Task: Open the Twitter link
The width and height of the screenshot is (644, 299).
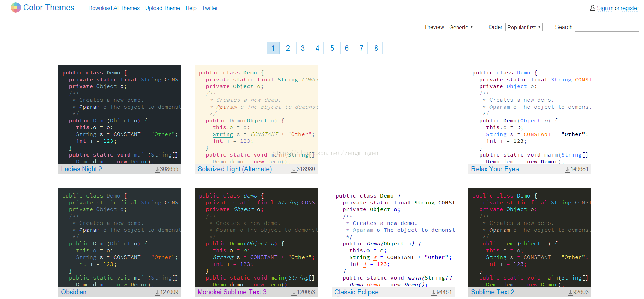Action: pos(210,8)
